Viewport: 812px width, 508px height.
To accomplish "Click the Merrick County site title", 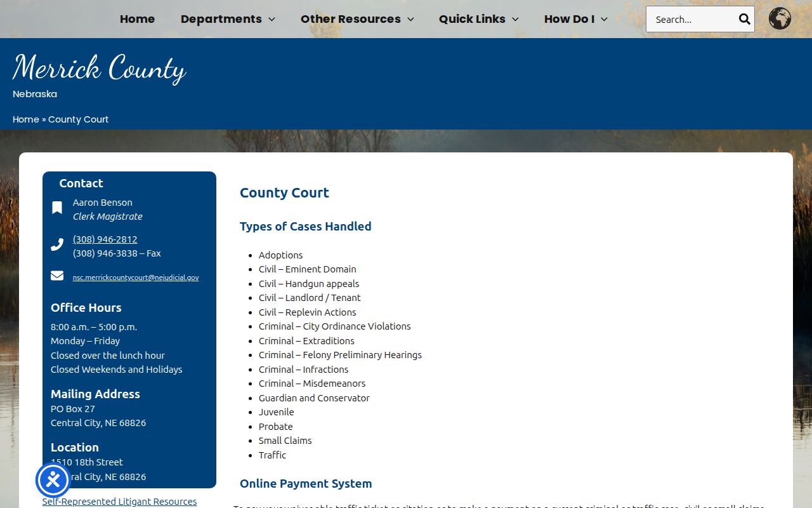I will 99,68.
